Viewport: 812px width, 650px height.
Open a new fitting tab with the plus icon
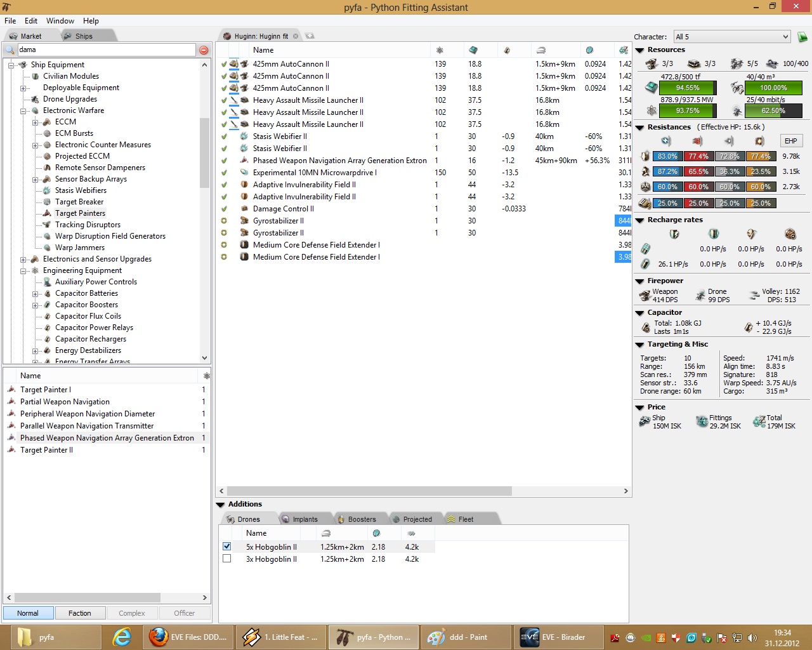pos(310,36)
